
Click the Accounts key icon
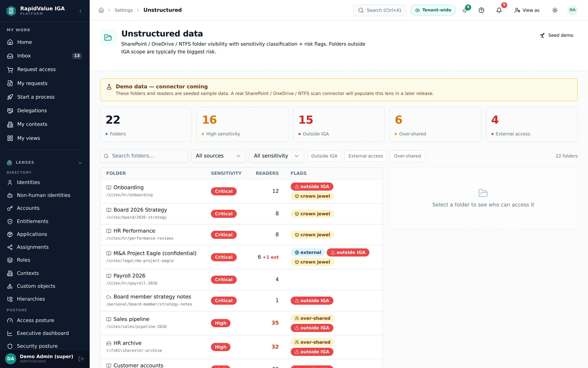[x=10, y=208]
